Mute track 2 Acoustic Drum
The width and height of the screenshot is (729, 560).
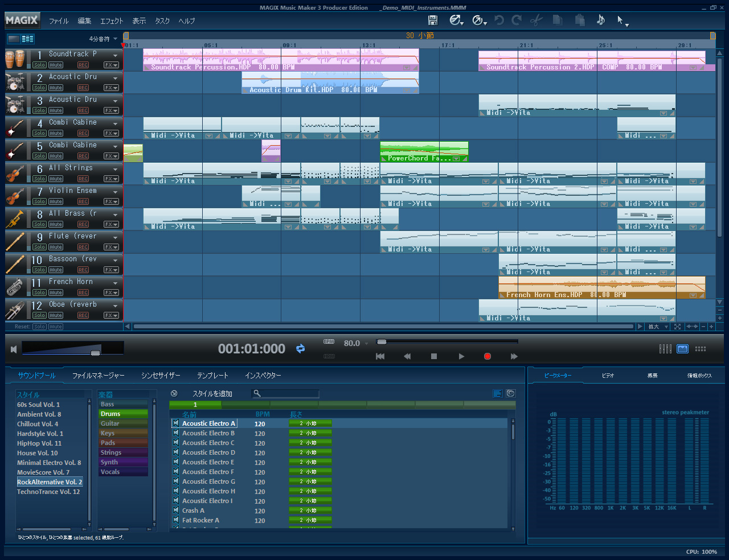point(56,88)
